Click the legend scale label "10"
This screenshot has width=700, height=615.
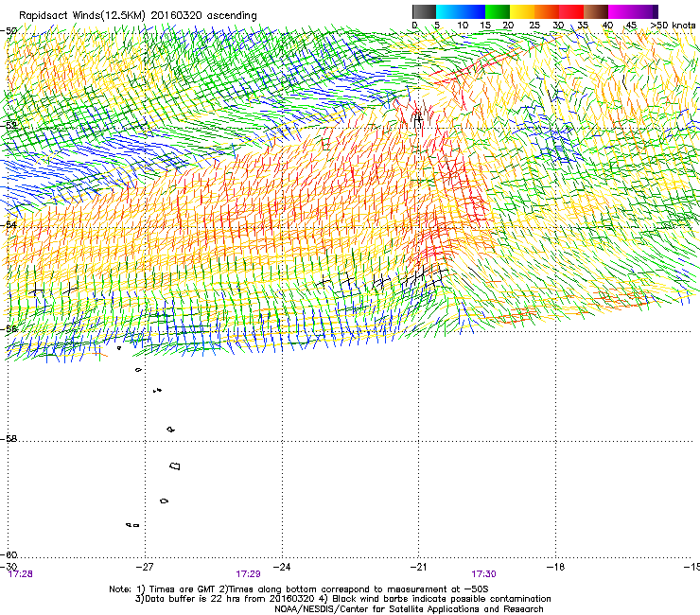click(x=463, y=26)
